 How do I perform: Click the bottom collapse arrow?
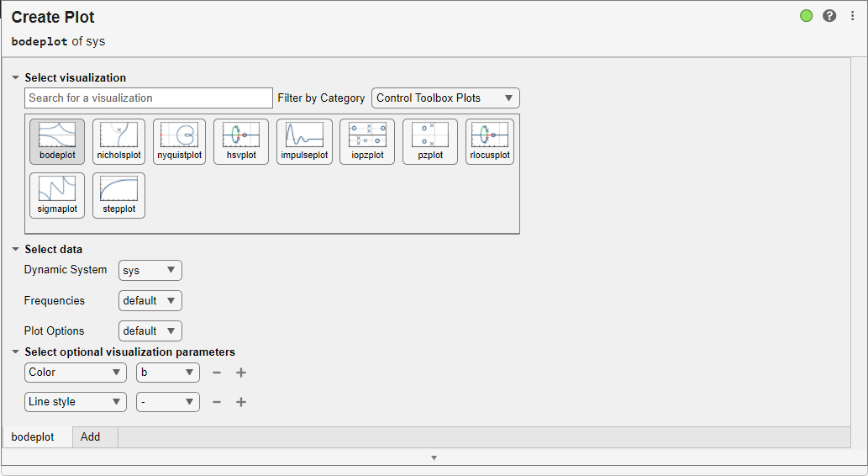[434, 457]
